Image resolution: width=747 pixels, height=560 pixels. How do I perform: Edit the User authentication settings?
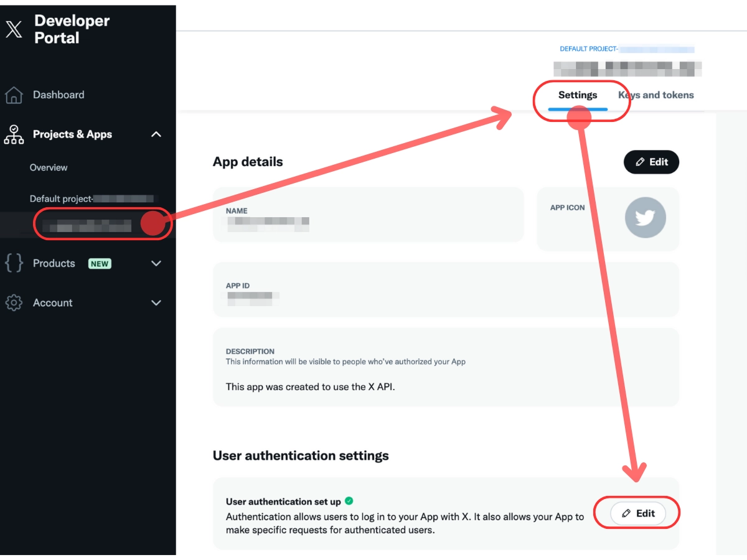(x=638, y=513)
